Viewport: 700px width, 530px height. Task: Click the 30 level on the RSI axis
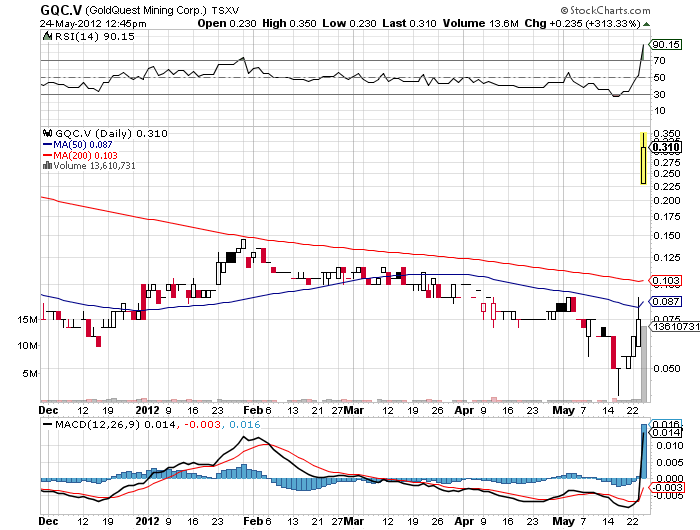pyautogui.click(x=659, y=94)
